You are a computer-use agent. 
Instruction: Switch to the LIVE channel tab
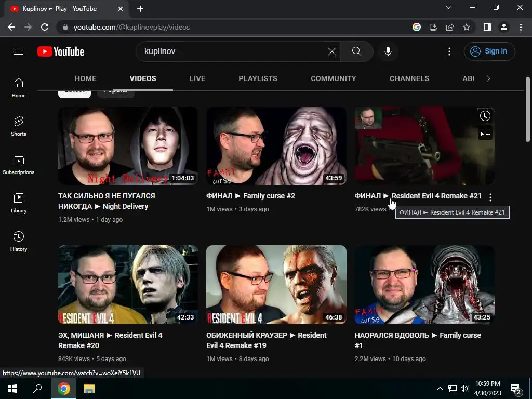tap(197, 78)
